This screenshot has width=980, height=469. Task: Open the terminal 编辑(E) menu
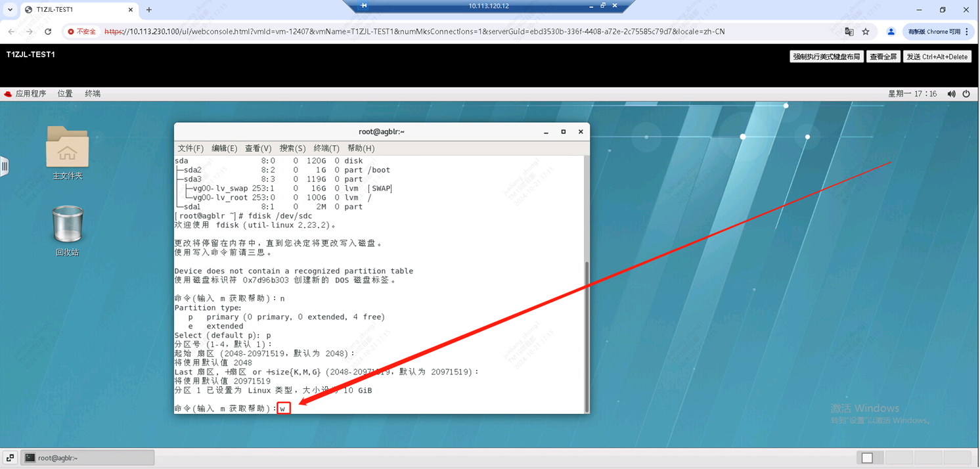point(224,148)
